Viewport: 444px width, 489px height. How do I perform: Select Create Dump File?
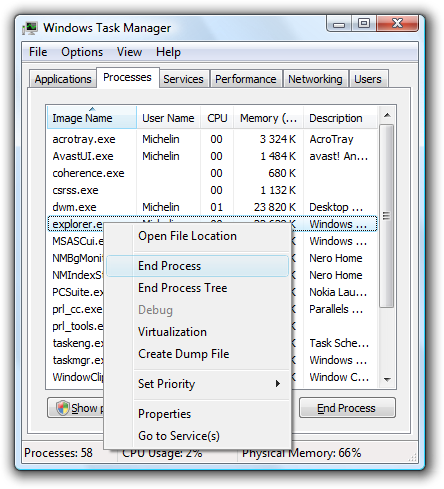(197, 354)
